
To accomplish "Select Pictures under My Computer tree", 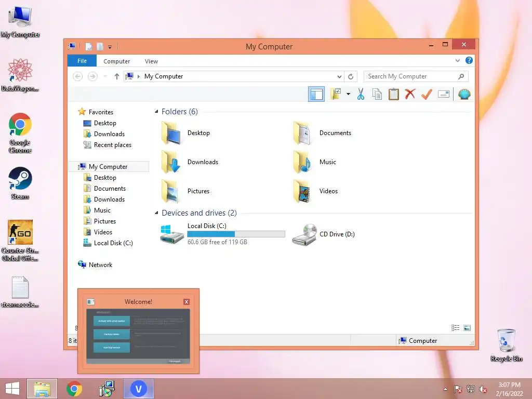I will click(105, 221).
